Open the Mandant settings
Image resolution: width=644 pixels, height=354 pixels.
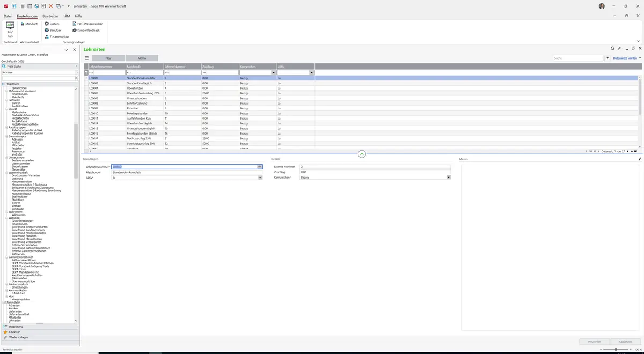click(29, 24)
